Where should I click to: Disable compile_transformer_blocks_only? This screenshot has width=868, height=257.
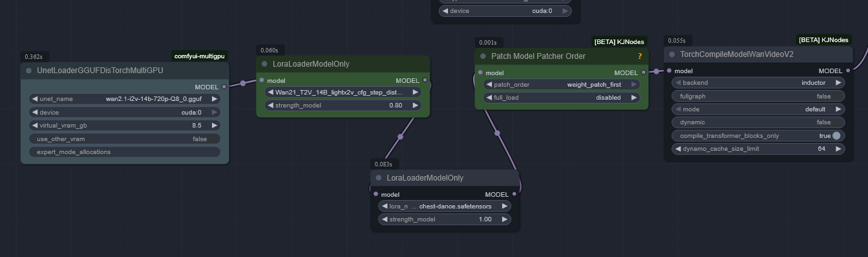point(758,136)
